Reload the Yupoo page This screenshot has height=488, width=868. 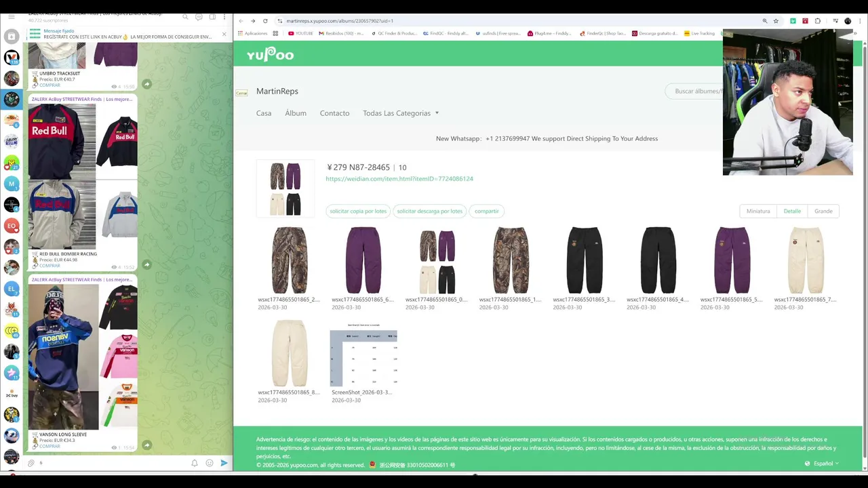[265, 21]
